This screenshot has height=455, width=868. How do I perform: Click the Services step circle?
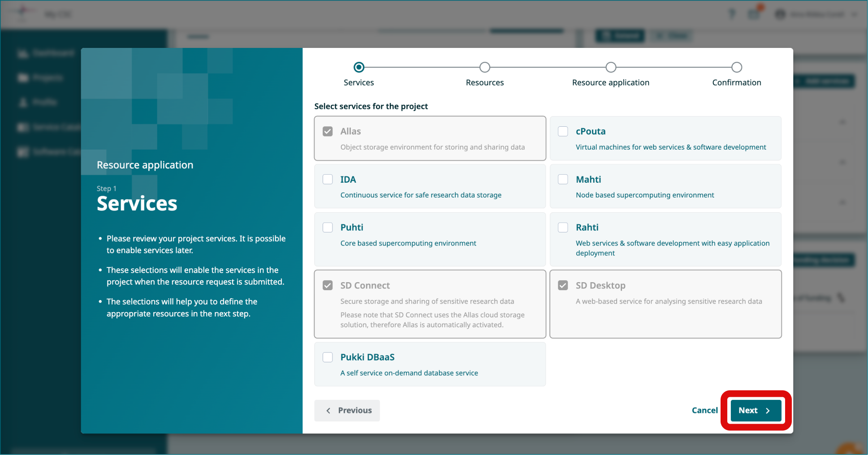tap(358, 67)
